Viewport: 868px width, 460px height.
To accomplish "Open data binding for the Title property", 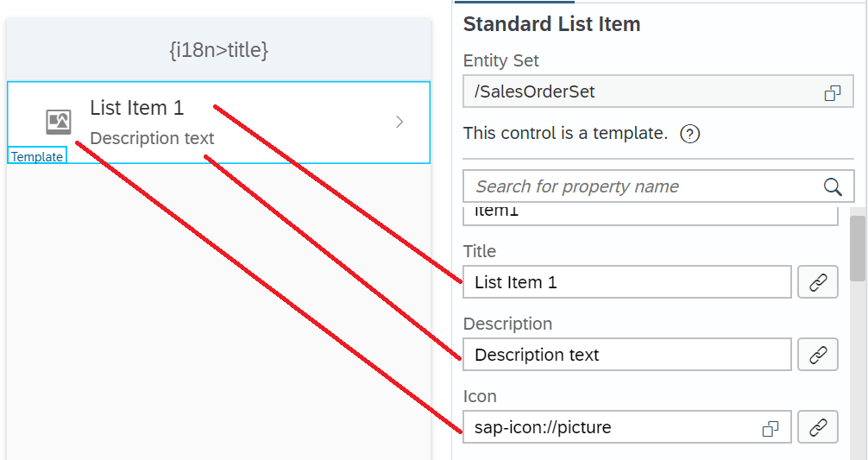I will [817, 282].
